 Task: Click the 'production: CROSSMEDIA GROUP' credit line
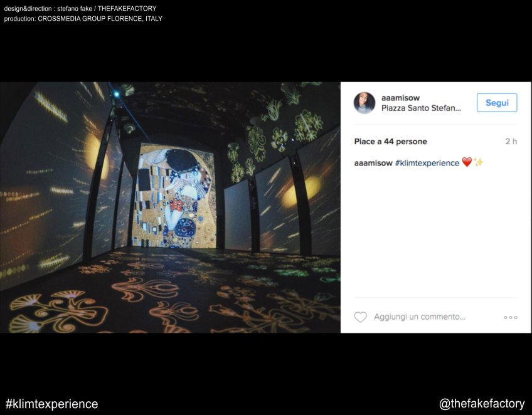click(83, 19)
